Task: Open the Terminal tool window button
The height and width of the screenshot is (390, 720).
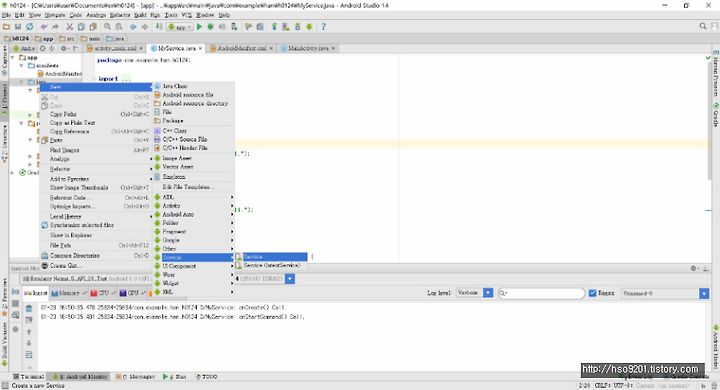Action: [x=28, y=377]
